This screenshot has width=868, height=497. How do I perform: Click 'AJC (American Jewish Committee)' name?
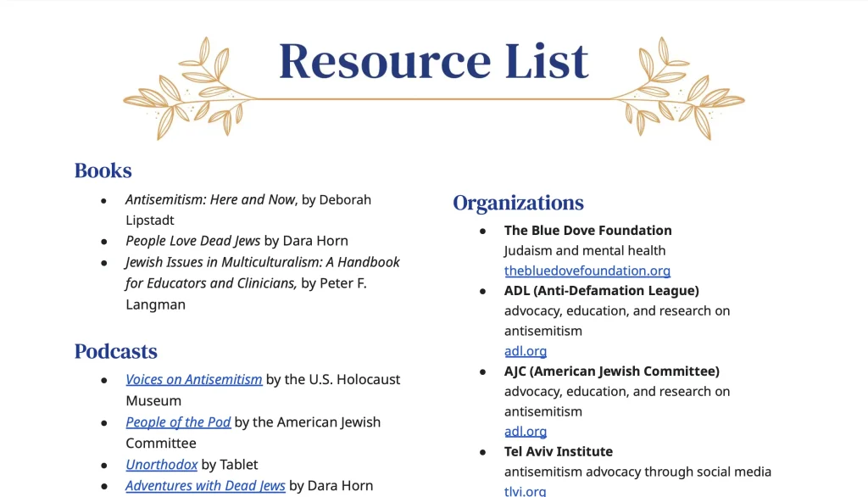611,371
